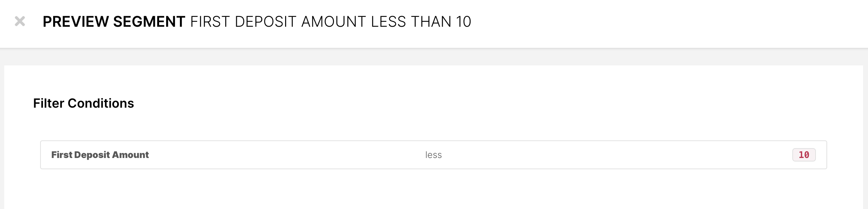The image size is (868, 209).
Task: Click empty header area right of the segment name
Action: coord(669,22)
